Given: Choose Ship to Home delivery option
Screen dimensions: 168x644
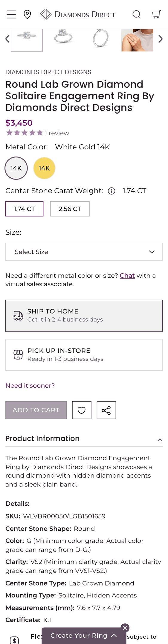Looking at the screenshot, I should 84,315.
